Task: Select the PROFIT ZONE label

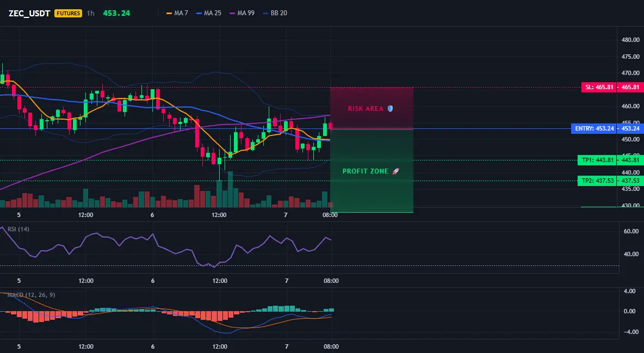Action: click(366, 171)
